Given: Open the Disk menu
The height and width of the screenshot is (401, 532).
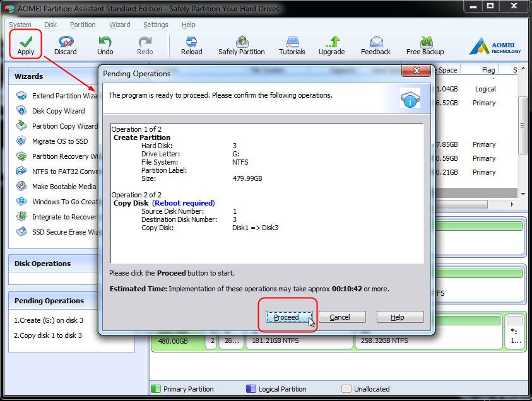Looking at the screenshot, I should [x=50, y=25].
